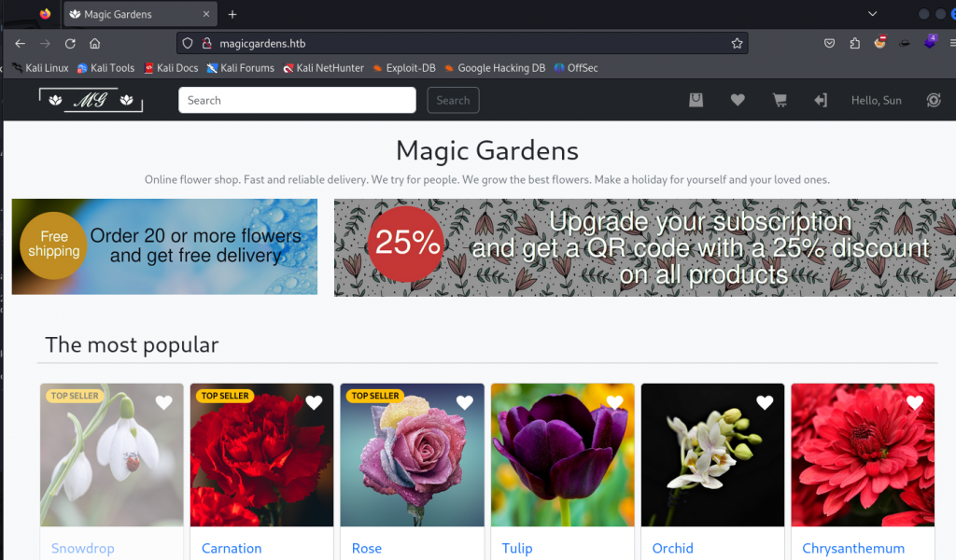The width and height of the screenshot is (956, 560).
Task: Click the red Chrysanthemum photo
Action: (863, 455)
